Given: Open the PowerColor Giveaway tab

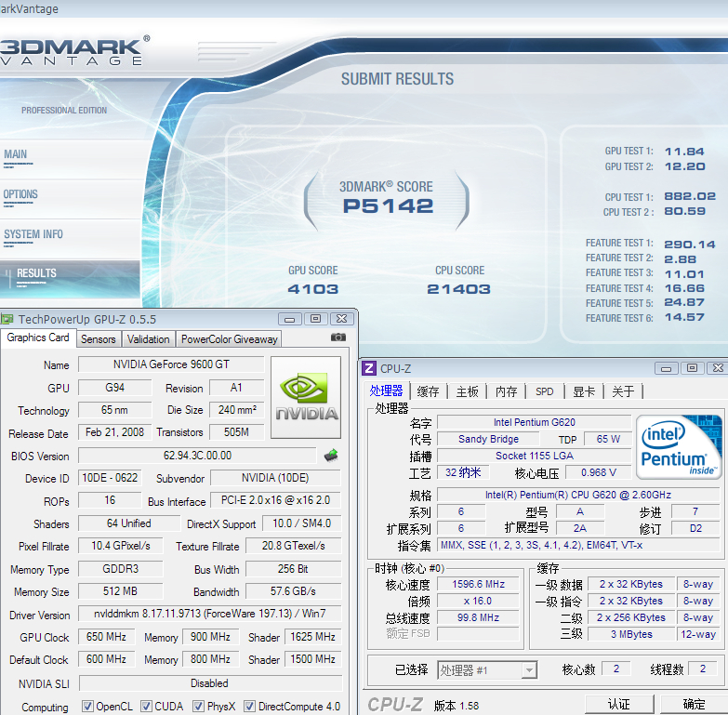Looking at the screenshot, I should 229,339.
